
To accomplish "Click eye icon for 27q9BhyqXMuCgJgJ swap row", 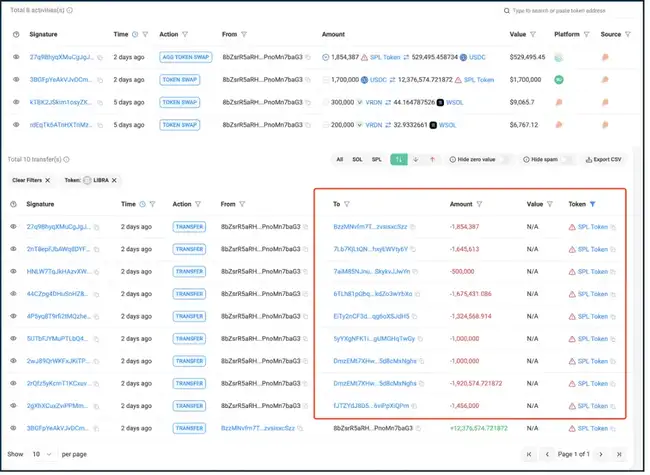I will pyautogui.click(x=16, y=57).
